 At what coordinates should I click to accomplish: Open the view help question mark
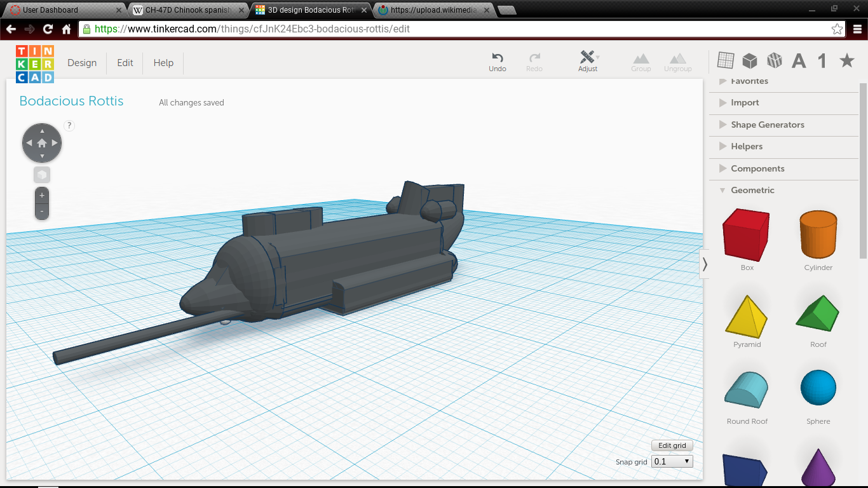(x=70, y=126)
